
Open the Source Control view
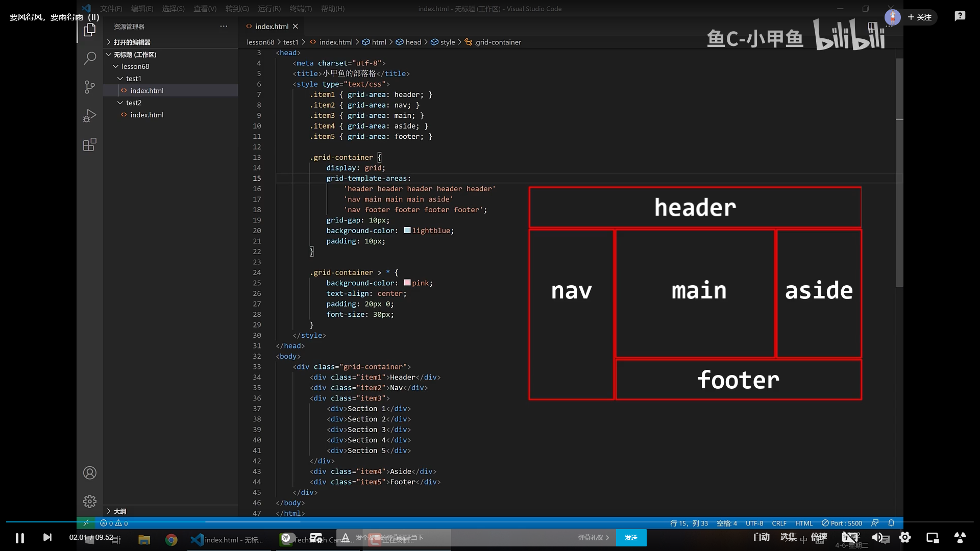pyautogui.click(x=90, y=87)
